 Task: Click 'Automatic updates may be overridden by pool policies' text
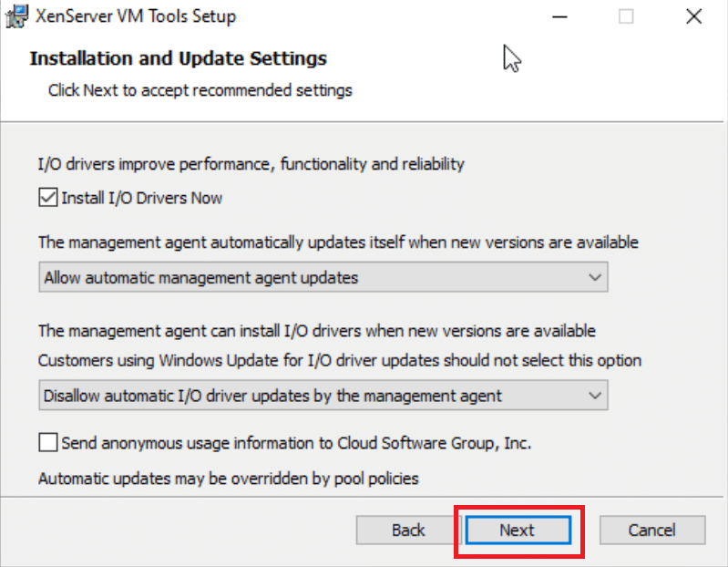(x=229, y=478)
